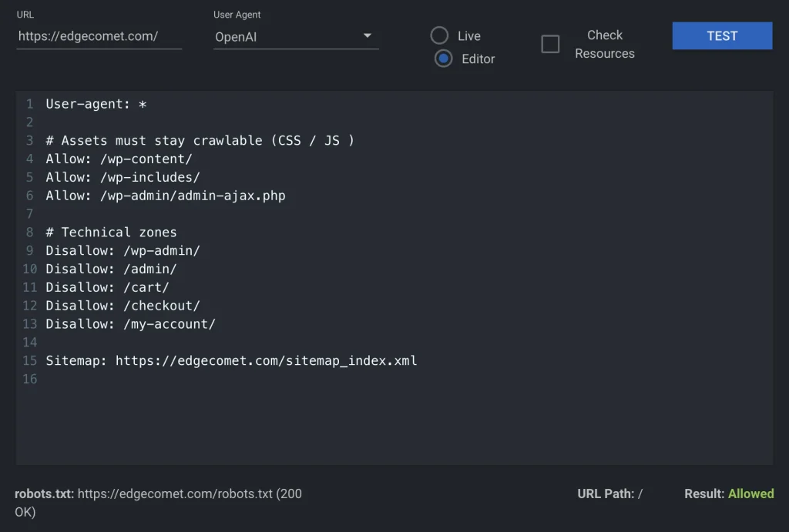Enable the Check Resources checkbox
The image size is (789, 532).
[x=550, y=44]
